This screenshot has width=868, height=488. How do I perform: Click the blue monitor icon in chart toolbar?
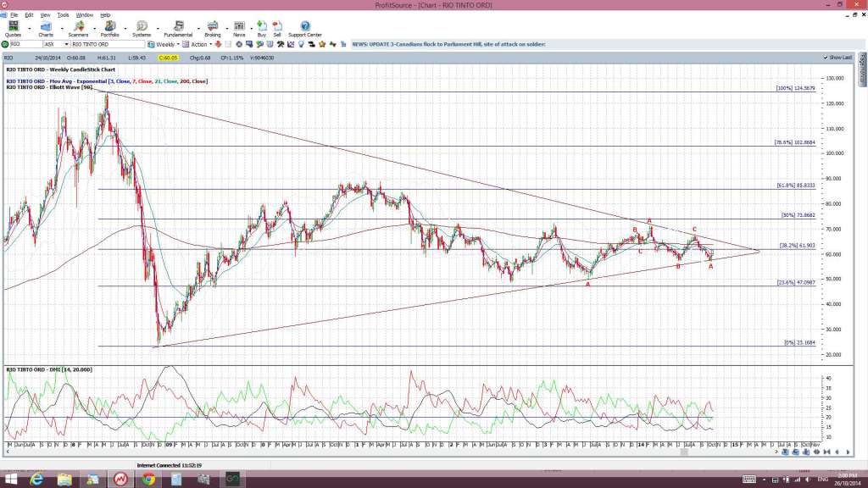[249, 44]
